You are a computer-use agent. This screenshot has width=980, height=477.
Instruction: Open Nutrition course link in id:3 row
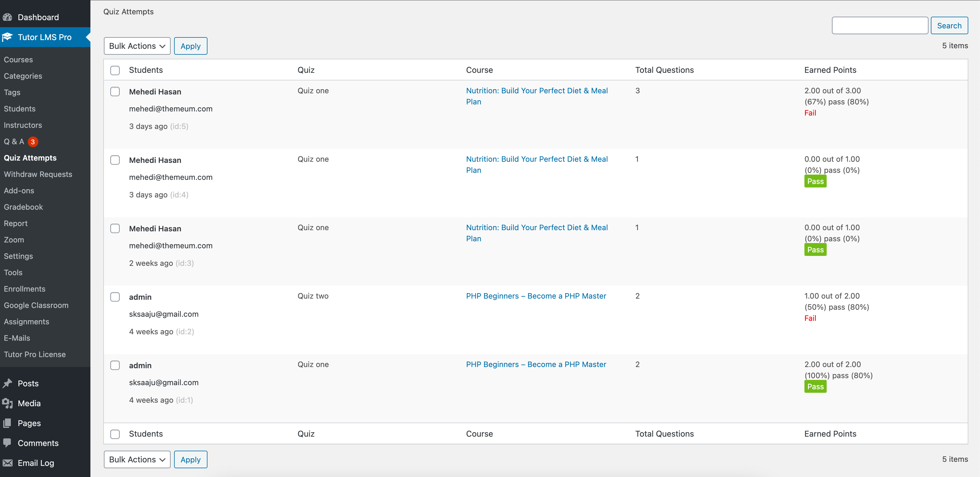tap(537, 233)
